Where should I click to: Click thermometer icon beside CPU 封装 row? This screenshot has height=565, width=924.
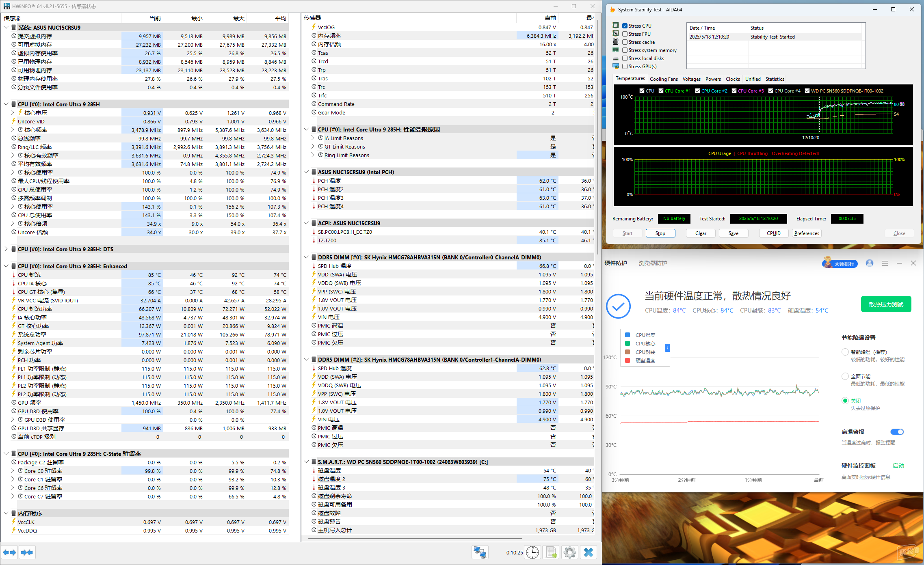tap(14, 275)
